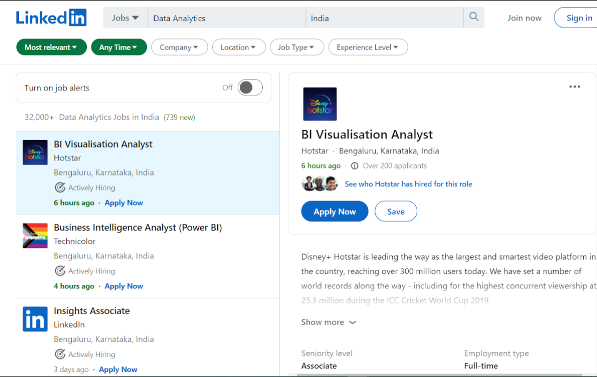Click the Full-time employment type value
Screen dimensions: 597x377
(481, 366)
